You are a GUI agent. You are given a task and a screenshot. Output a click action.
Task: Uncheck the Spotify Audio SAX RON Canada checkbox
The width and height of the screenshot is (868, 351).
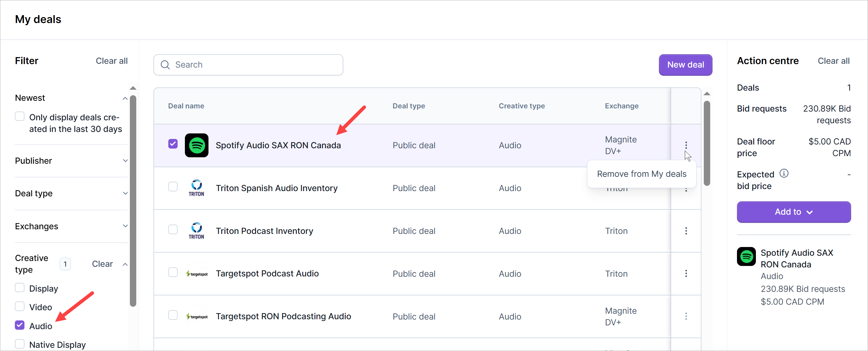click(173, 144)
